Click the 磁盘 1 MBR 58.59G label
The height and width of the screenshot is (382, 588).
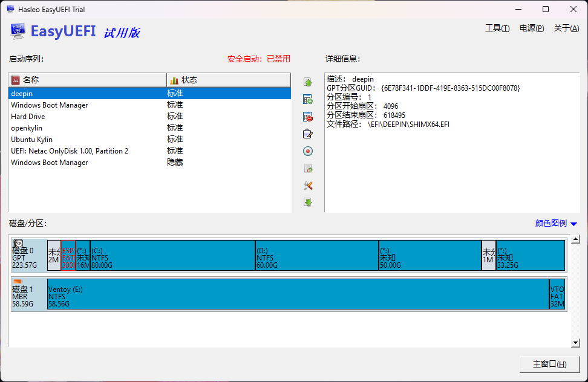pos(23,296)
